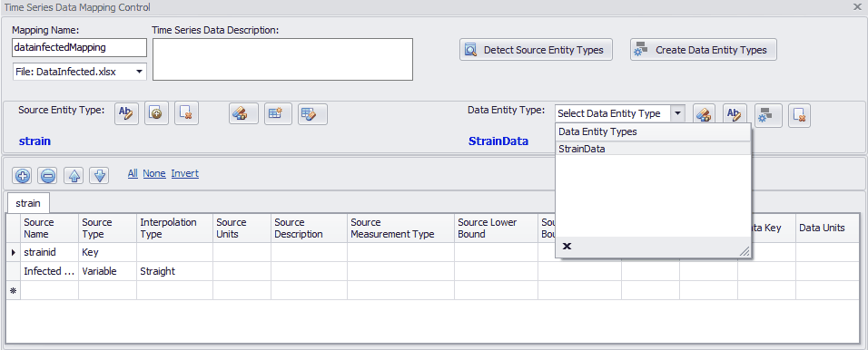
Task: Click the Interpolation Type column header
Action: pyautogui.click(x=174, y=228)
